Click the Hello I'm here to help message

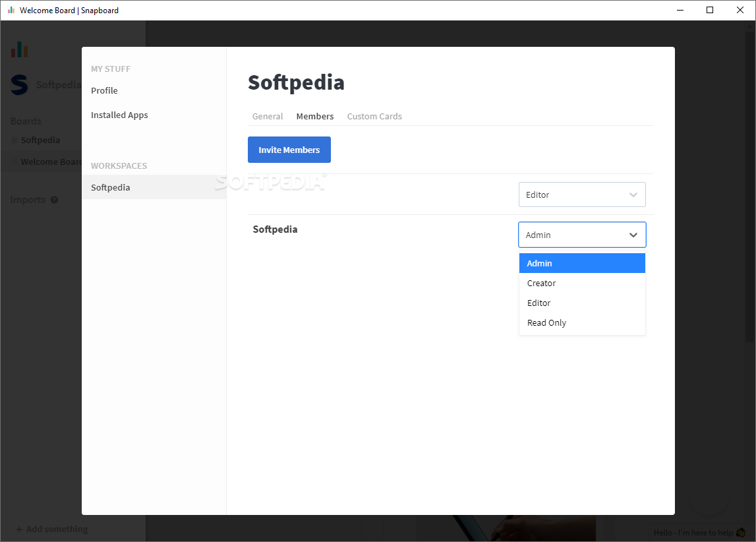pos(693,532)
